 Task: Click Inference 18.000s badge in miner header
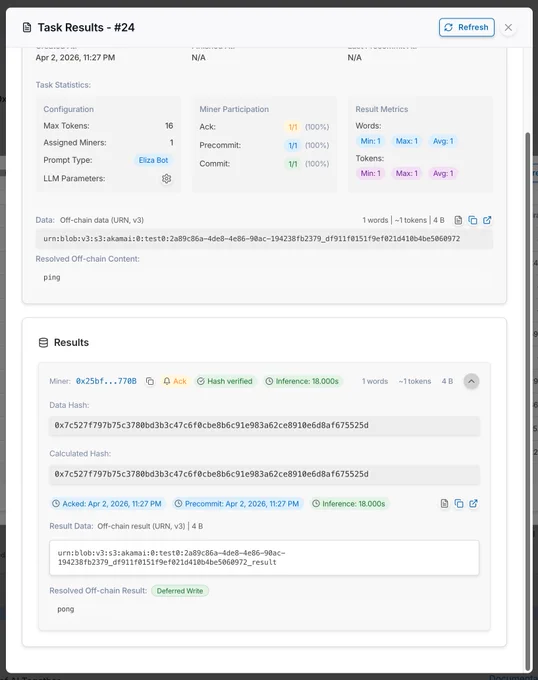tap(303, 381)
